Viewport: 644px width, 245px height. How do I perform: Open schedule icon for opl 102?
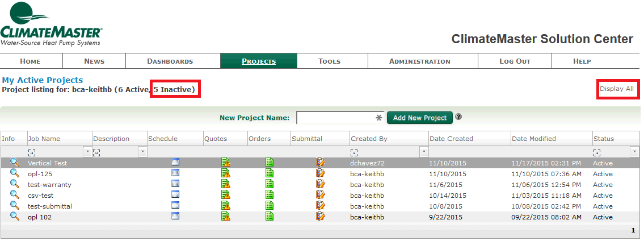(175, 216)
